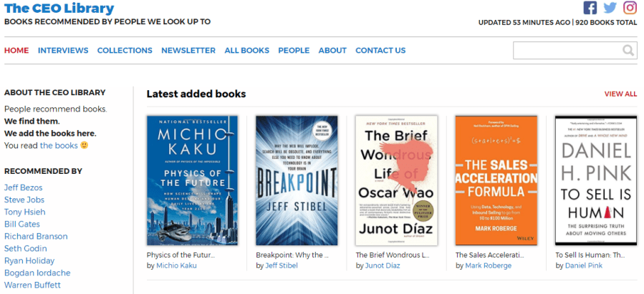This screenshot has height=294, width=644.
Task: Click the search magnifier icon
Action: click(628, 51)
